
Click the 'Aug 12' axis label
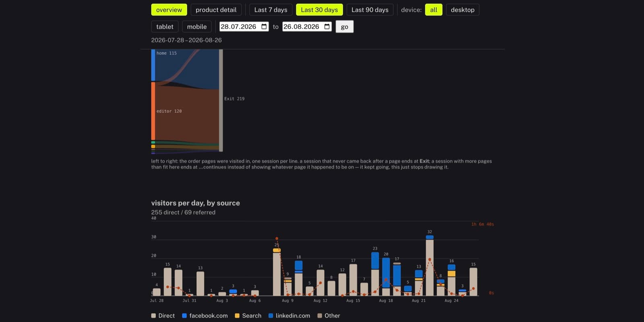tap(320, 301)
